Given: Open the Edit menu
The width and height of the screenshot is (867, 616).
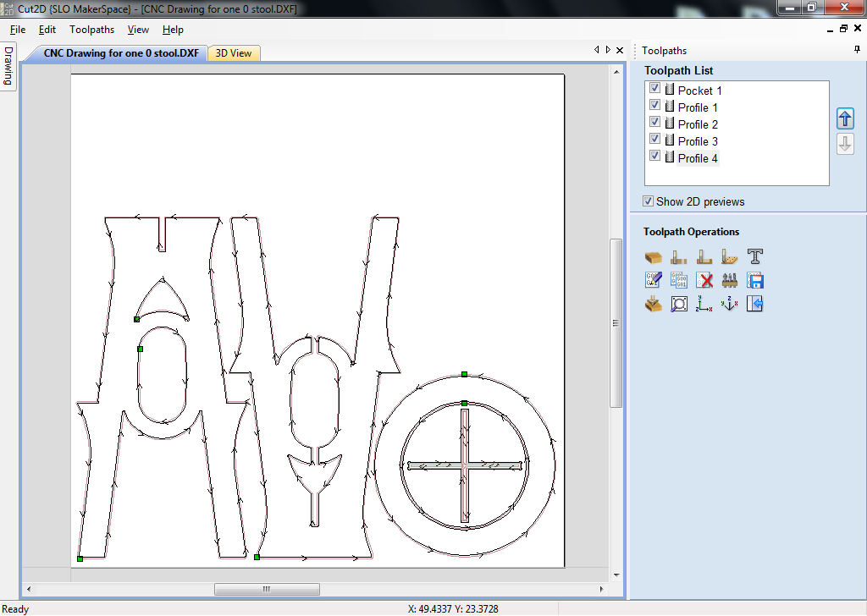Looking at the screenshot, I should [x=47, y=30].
